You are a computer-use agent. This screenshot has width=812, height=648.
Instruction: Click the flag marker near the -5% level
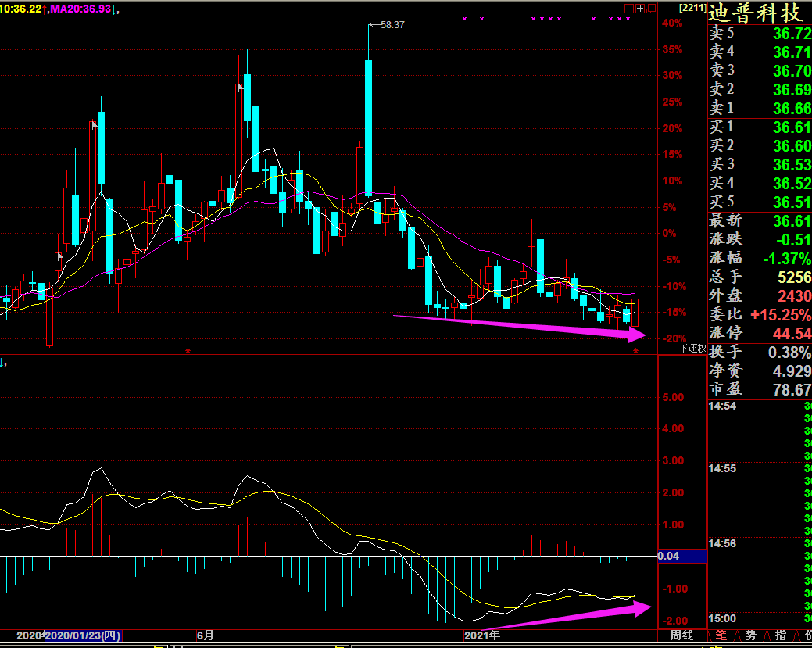(60, 256)
